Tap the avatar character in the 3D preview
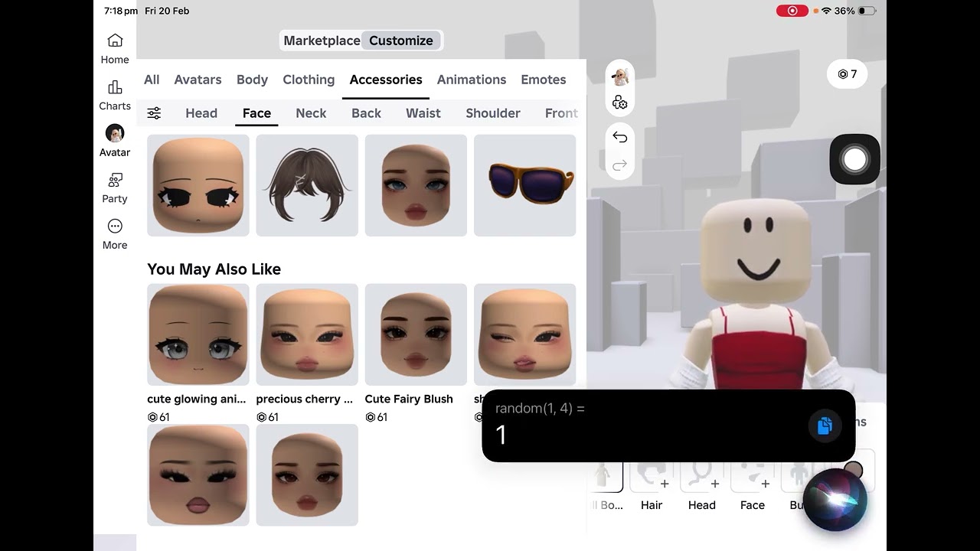The width and height of the screenshot is (980, 551). point(756,295)
